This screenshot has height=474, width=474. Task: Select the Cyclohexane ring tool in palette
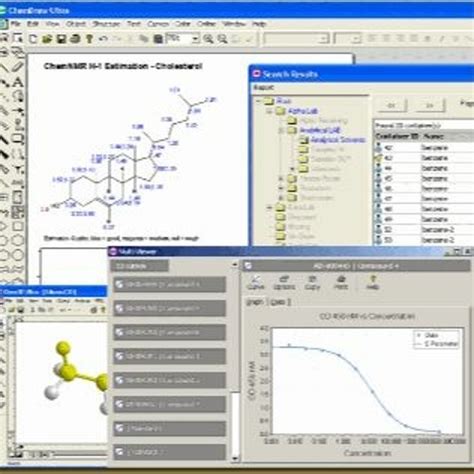pos(18,241)
